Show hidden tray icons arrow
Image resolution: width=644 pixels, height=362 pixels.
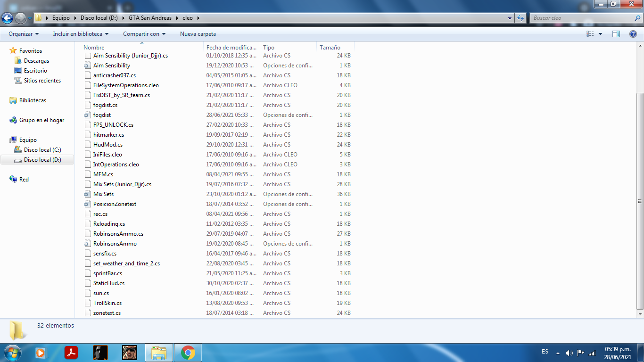(x=558, y=353)
